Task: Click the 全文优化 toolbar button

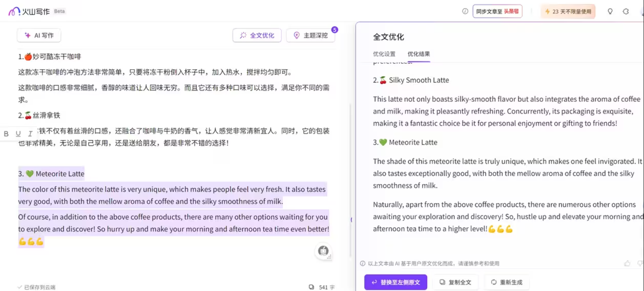Action: 257,35
